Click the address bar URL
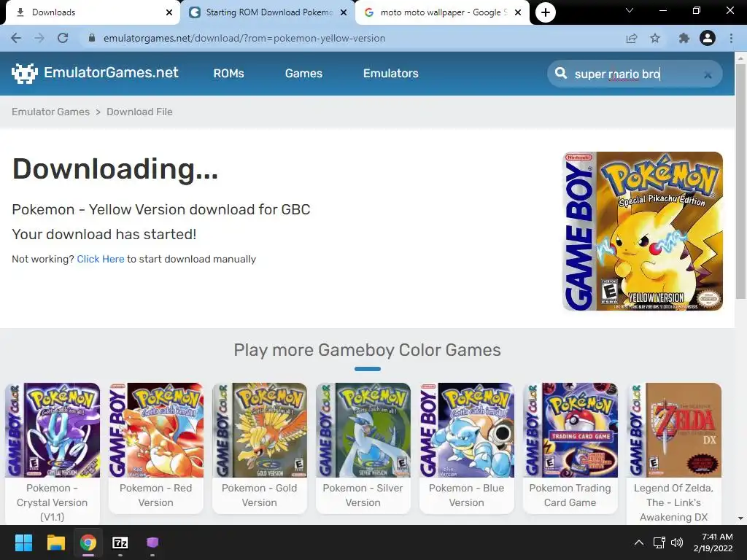Viewport: 747px width, 560px height. [x=244, y=38]
